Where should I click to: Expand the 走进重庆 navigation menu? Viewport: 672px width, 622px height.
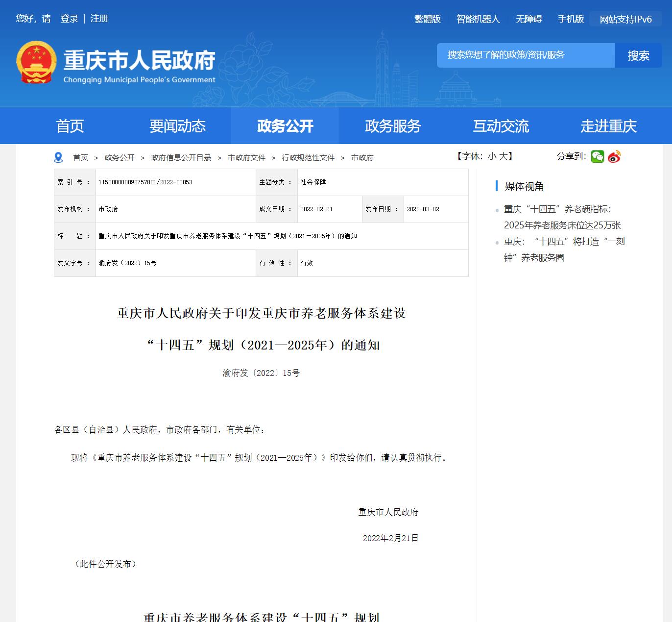coord(610,126)
